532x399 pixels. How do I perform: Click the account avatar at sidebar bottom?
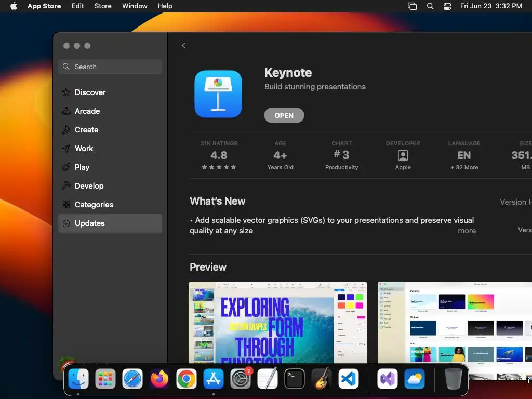(x=67, y=364)
